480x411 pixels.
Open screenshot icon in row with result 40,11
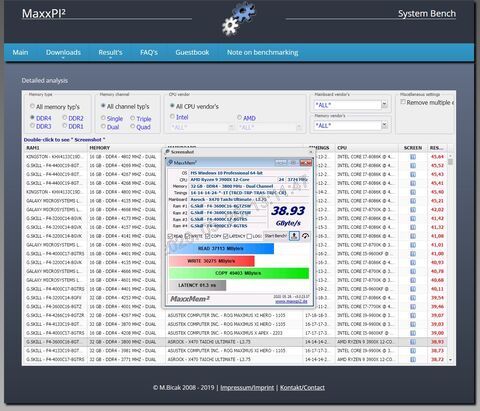pos(413,289)
